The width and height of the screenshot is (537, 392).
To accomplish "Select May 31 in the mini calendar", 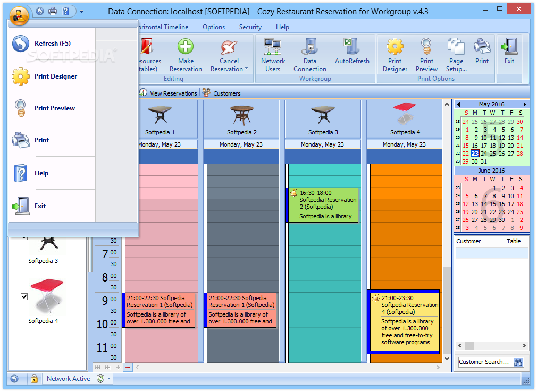I will click(484, 161).
